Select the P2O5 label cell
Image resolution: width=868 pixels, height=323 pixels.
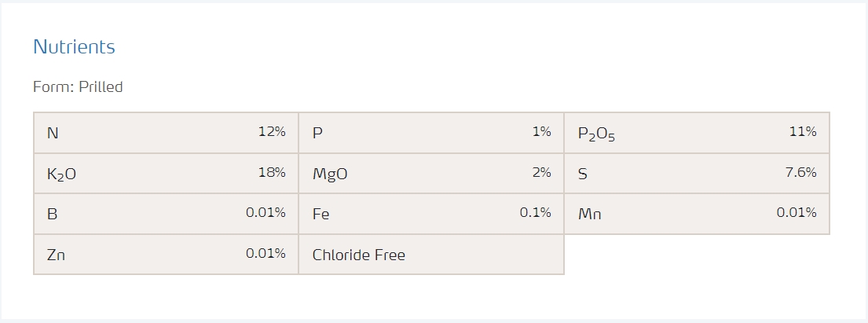point(596,134)
